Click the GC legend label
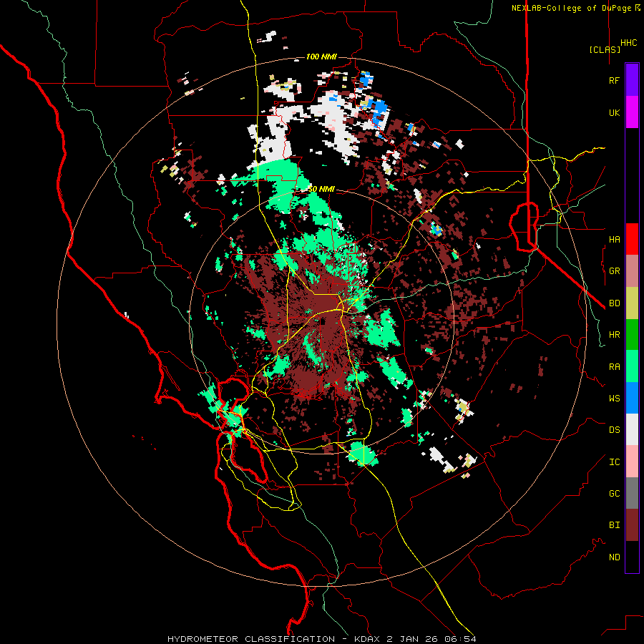The width and height of the screenshot is (644, 644). click(x=614, y=494)
